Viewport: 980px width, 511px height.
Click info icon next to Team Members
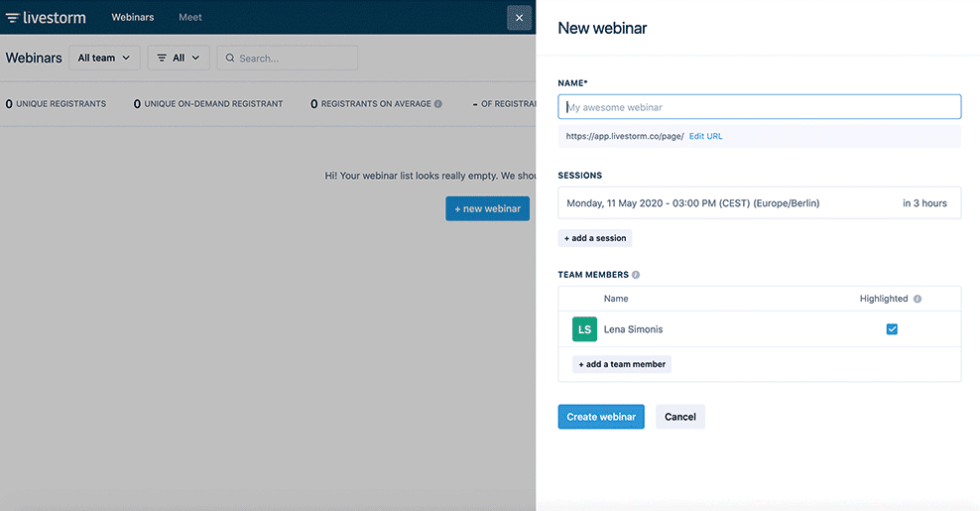[636, 275]
